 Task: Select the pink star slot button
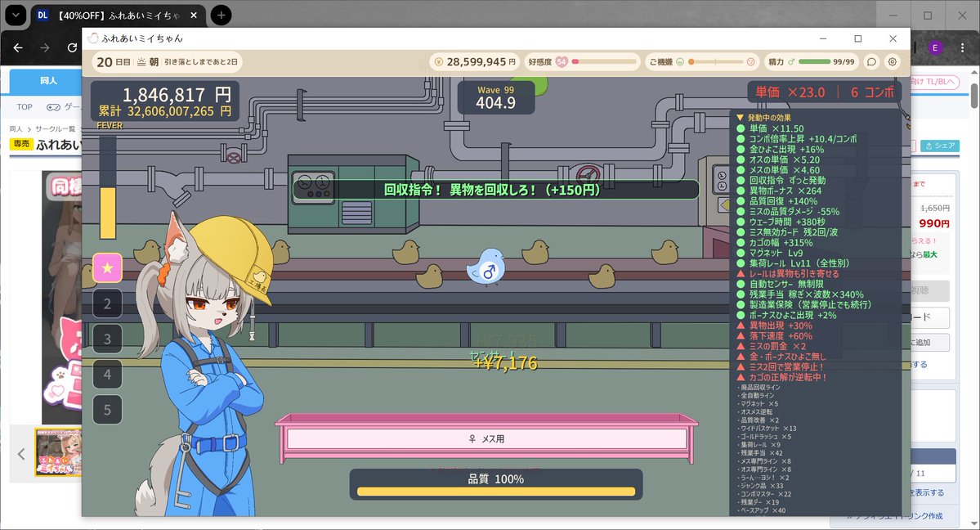(x=108, y=267)
